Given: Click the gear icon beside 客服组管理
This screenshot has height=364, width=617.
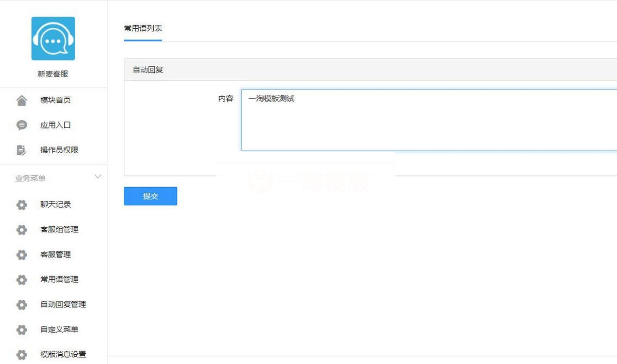Looking at the screenshot, I should [21, 229].
